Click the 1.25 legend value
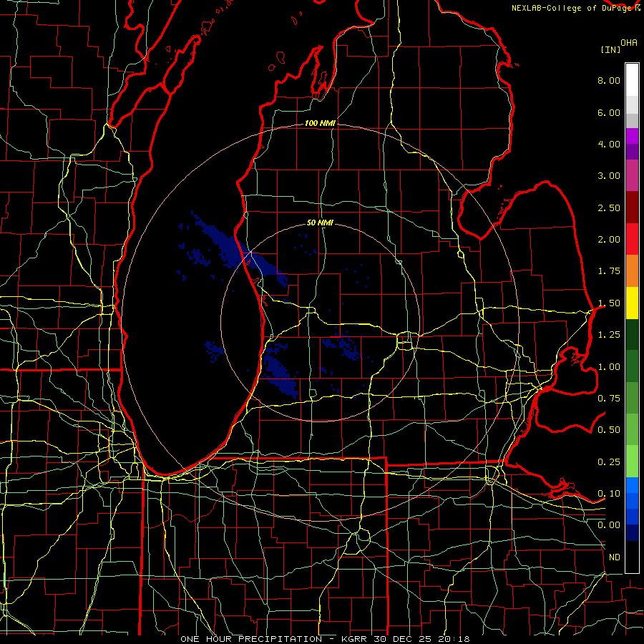The height and width of the screenshot is (644, 644). (609, 335)
